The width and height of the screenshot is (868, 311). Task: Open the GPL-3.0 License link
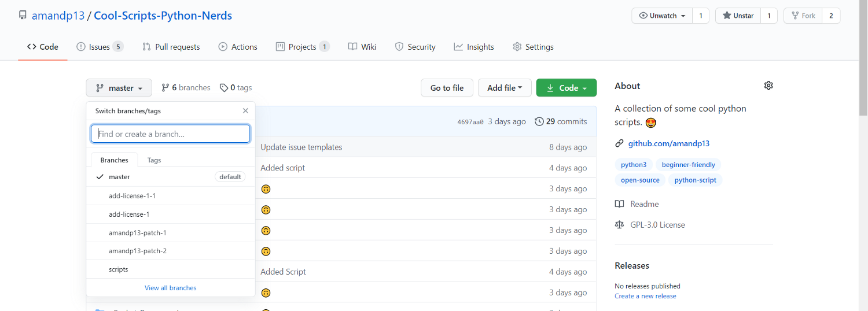(650, 225)
